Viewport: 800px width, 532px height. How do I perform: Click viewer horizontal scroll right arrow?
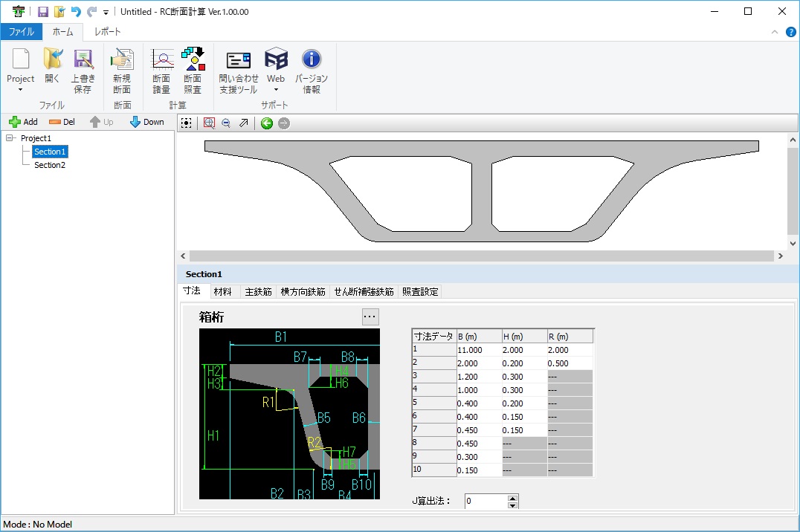[x=780, y=256]
